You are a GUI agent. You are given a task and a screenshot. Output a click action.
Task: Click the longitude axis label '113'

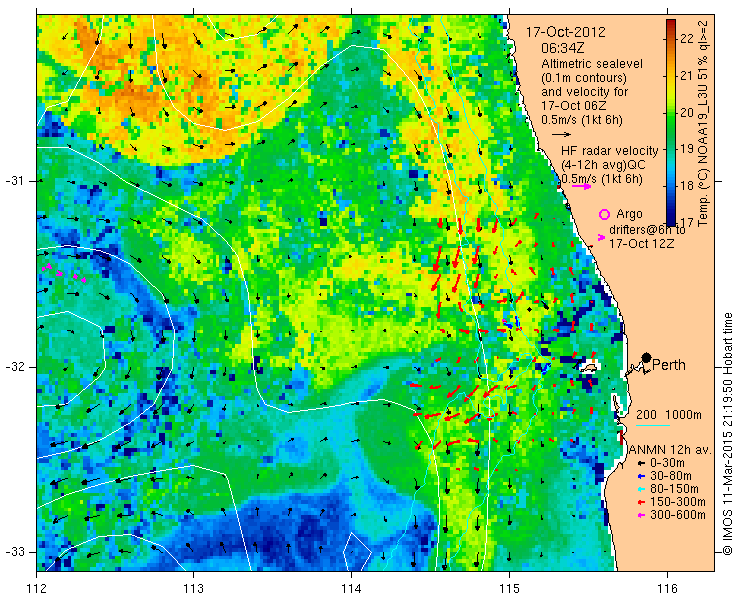(193, 589)
